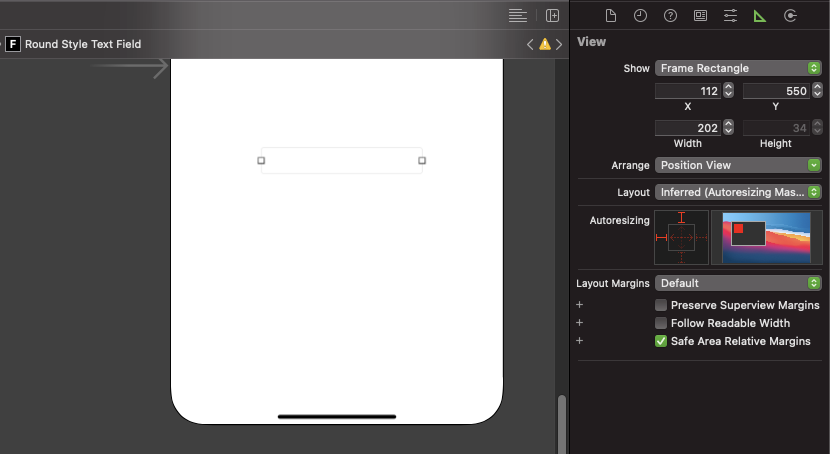This screenshot has height=454, width=830.
Task: Open the Connections inspector tab
Action: pyautogui.click(x=790, y=16)
